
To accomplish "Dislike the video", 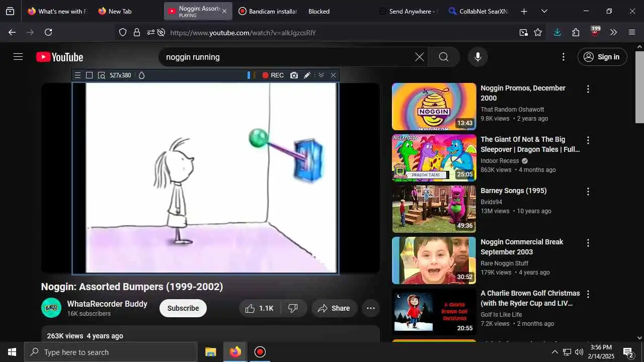I will pos(293,308).
